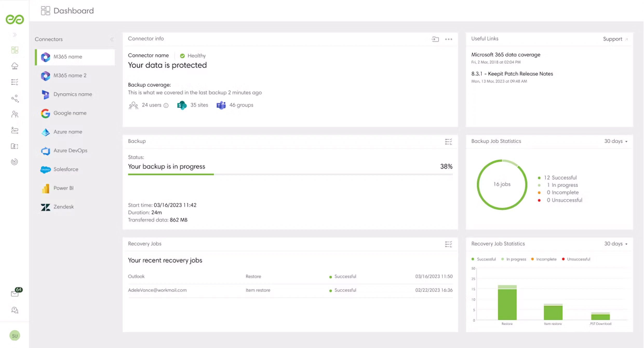Screen dimensions: 644x348
Task: Click the SharePoint 35 sites icon
Action: coord(182,105)
